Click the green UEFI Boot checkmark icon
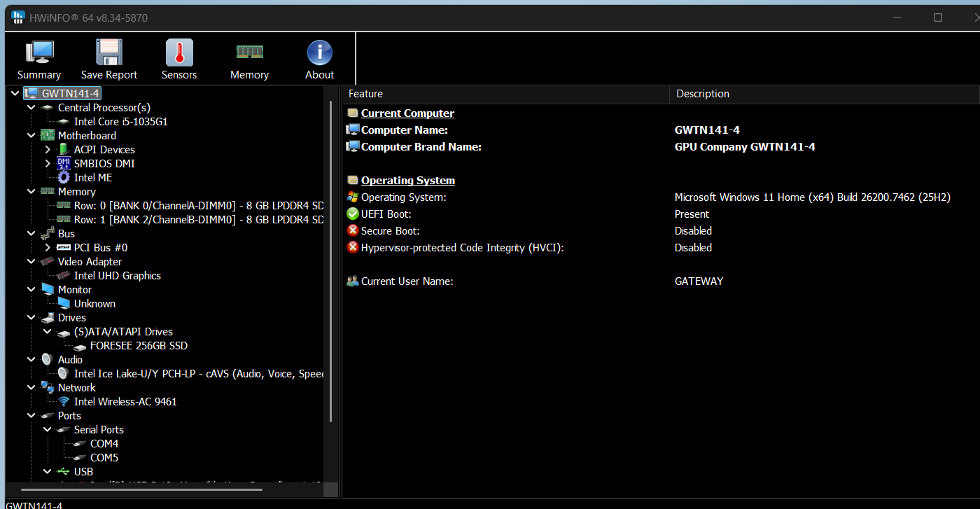The image size is (980, 509). click(353, 214)
